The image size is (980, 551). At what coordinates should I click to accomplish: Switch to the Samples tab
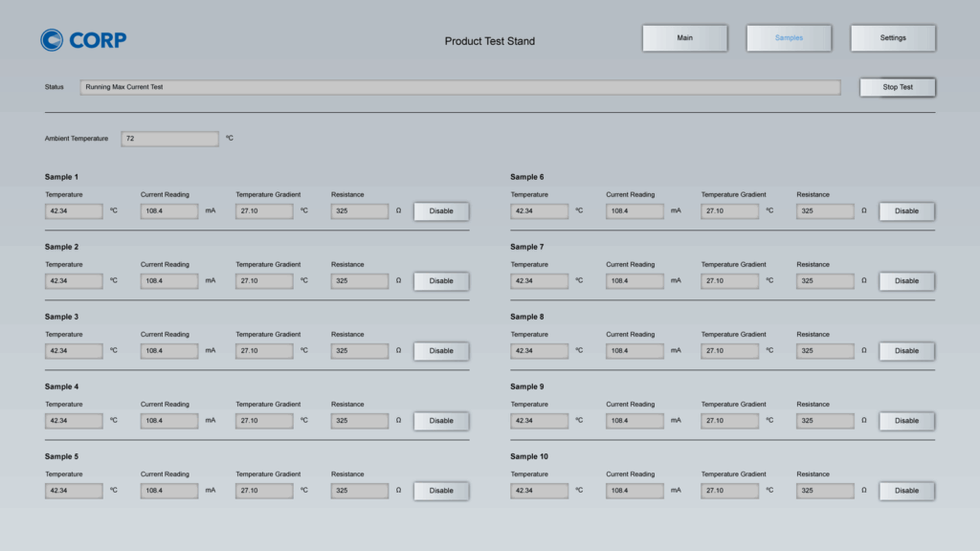[789, 38]
